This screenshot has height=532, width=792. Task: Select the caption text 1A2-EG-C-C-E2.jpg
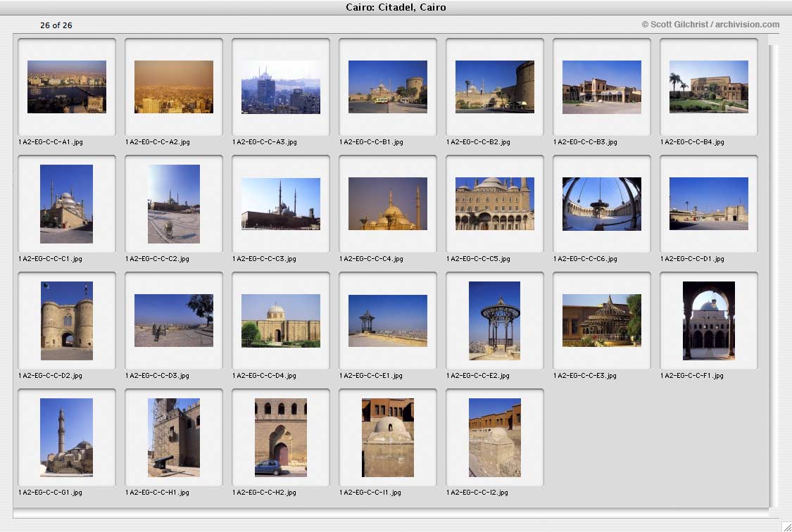(478, 376)
